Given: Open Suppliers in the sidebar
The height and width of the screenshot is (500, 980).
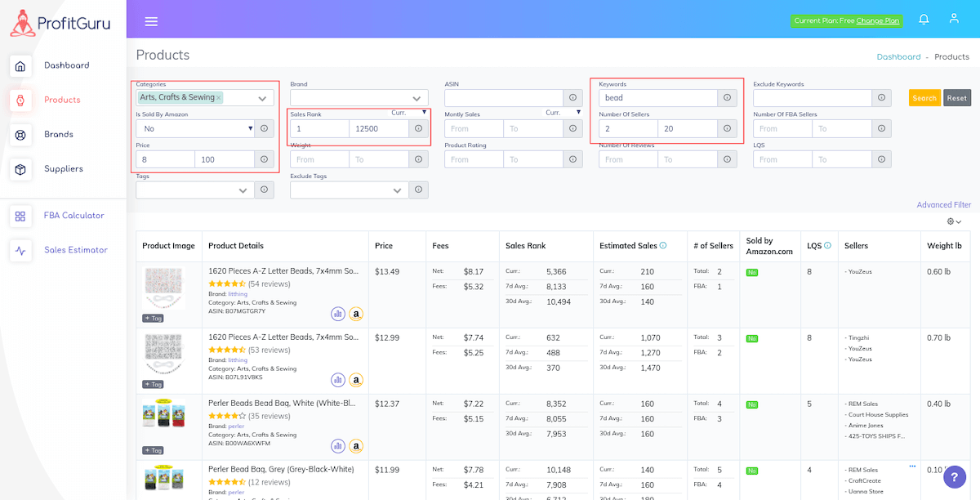Looking at the screenshot, I should click(64, 169).
